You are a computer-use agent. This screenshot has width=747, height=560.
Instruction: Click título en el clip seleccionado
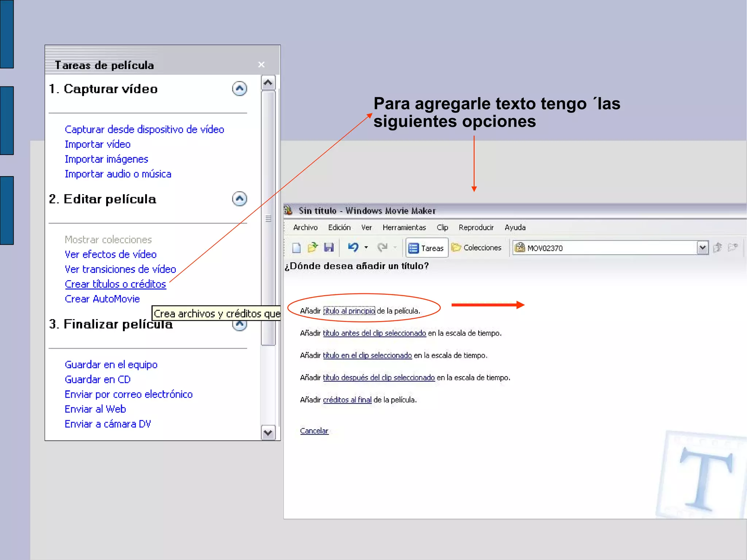[x=367, y=355]
